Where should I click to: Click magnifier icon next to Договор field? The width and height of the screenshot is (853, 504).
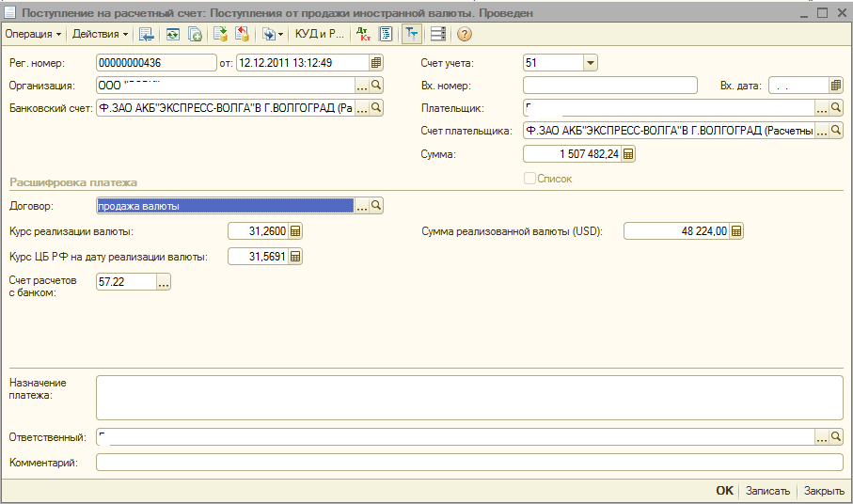pyautogui.click(x=376, y=206)
